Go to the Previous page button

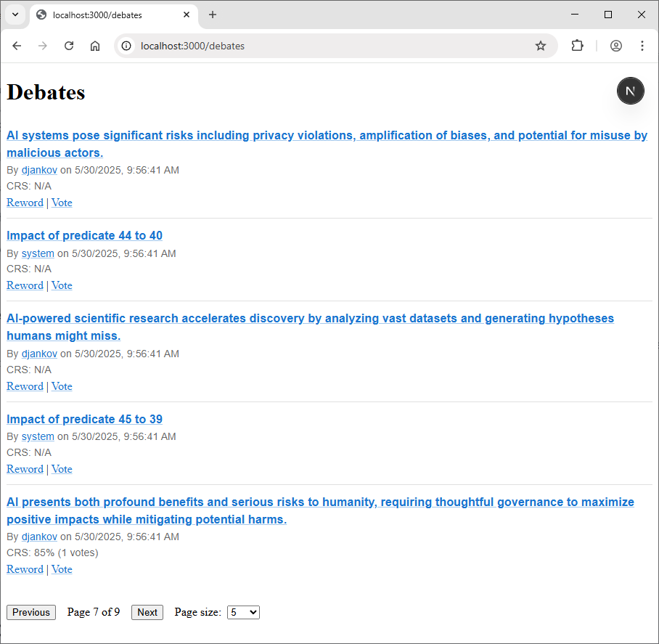coord(31,613)
